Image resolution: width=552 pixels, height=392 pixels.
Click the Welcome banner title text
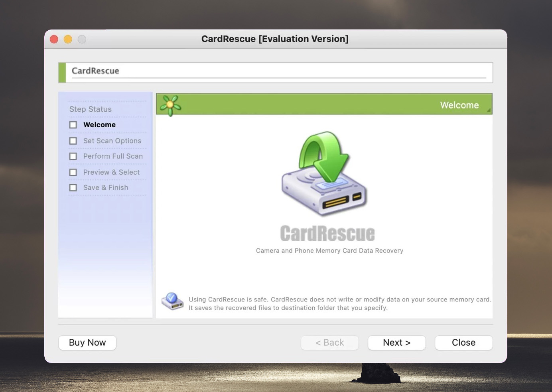point(459,105)
